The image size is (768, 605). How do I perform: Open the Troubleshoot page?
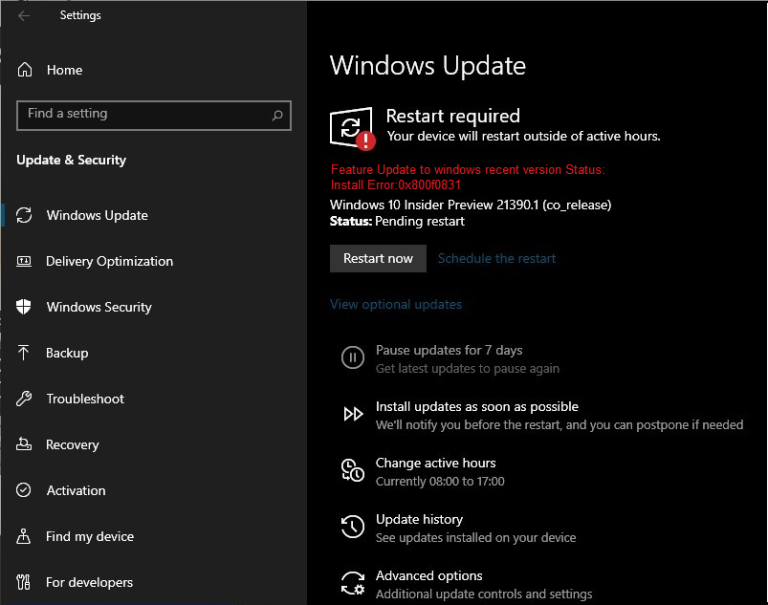85,398
